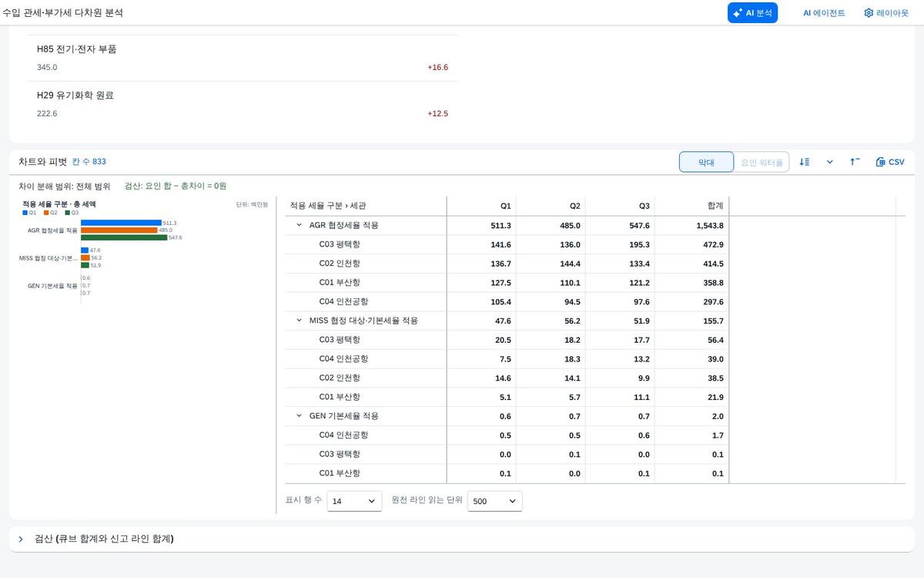The width and height of the screenshot is (924, 578).
Task: Click the +16.6 change value
Action: pos(437,67)
